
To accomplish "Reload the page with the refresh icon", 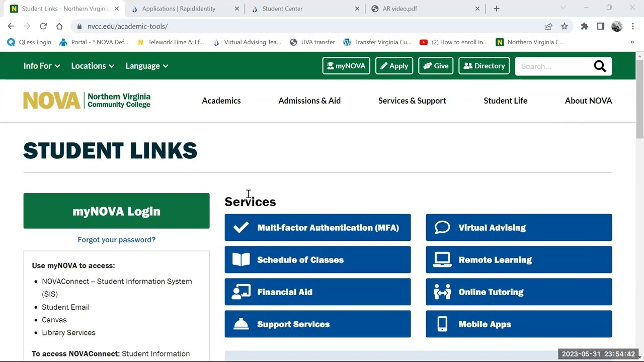I will (43, 26).
